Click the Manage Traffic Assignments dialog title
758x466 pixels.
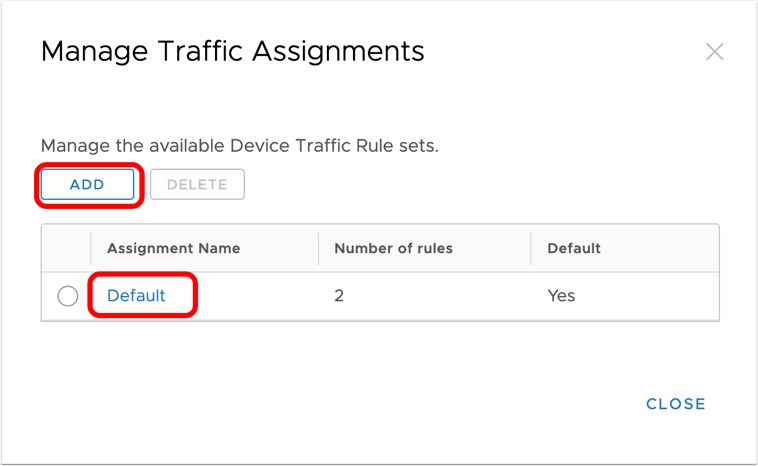[x=232, y=50]
